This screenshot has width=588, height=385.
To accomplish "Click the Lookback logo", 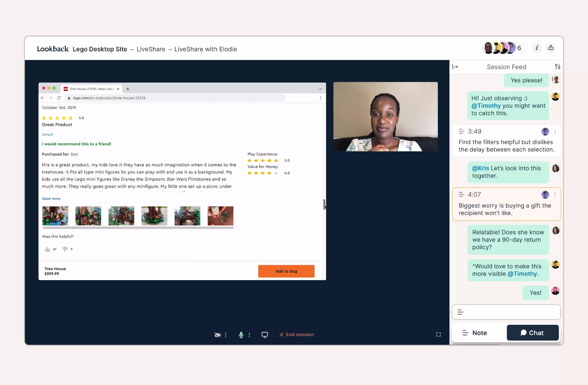I will point(53,49).
